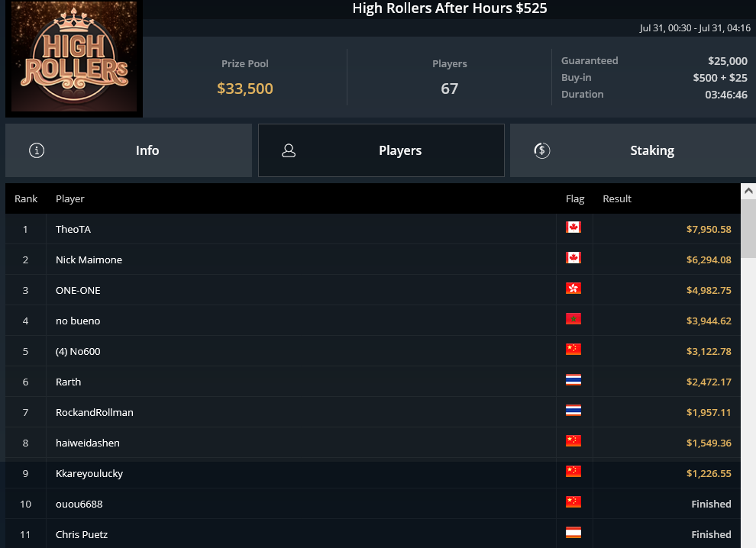Viewport: 756px width, 548px height.
Task: Select player Nick Maimone in the list
Action: click(89, 259)
